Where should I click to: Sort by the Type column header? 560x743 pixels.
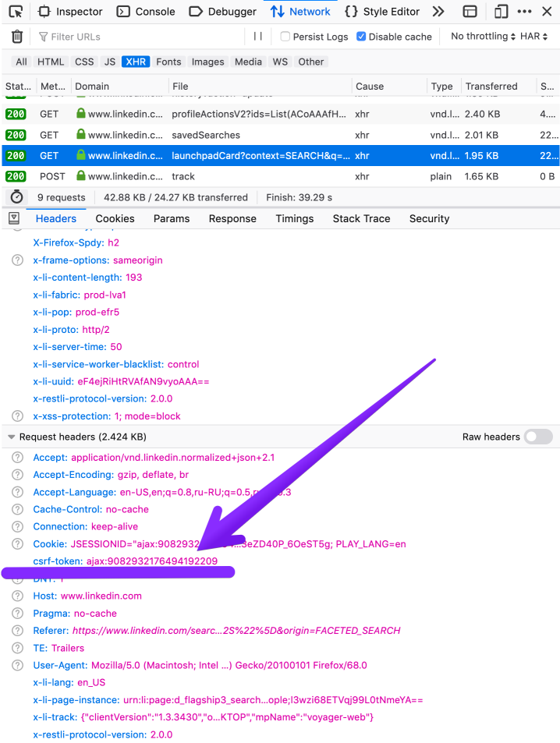445,87
